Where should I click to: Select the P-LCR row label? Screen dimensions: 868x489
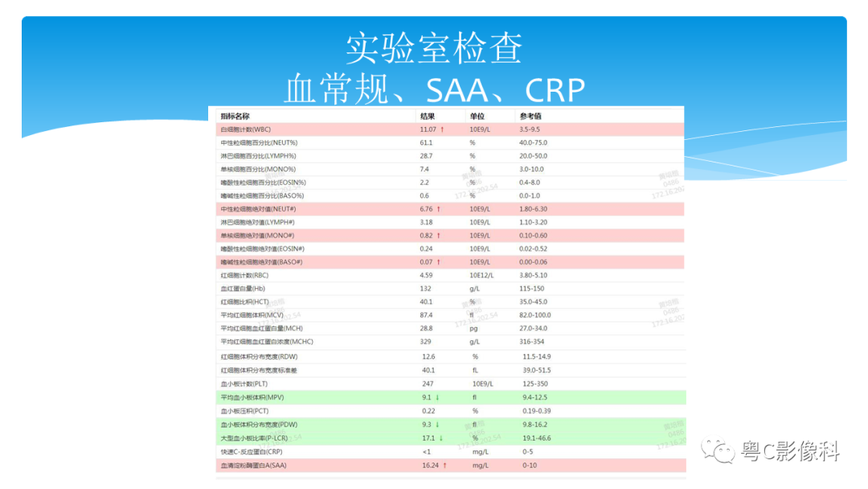pyautogui.click(x=254, y=438)
